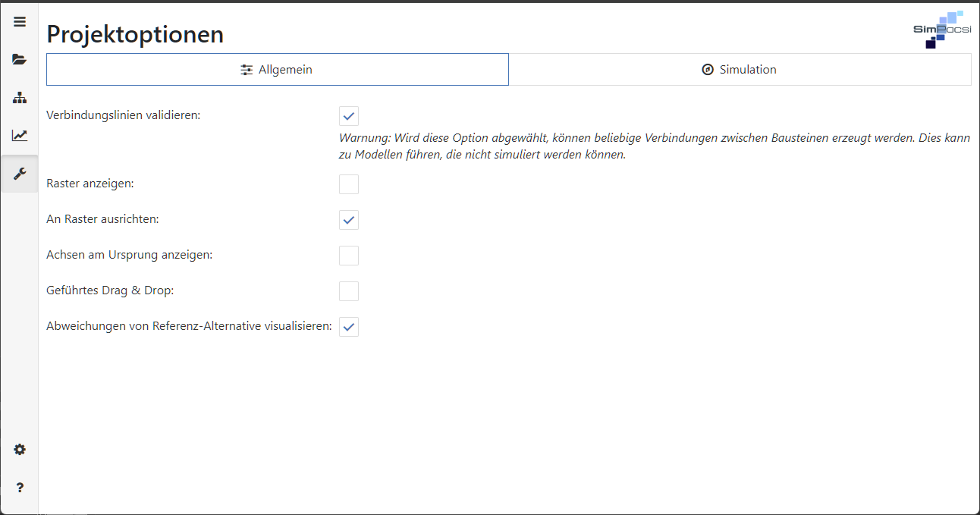Viewport: 980px width, 515px height.
Task: Check the Achsen am Ursprung anzeigen box
Action: point(349,256)
